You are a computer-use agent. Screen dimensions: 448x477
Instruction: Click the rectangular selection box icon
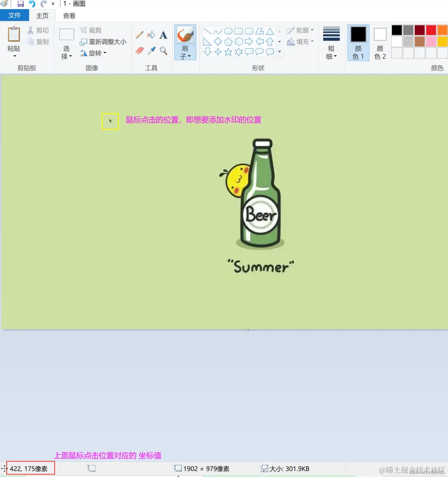point(66,34)
